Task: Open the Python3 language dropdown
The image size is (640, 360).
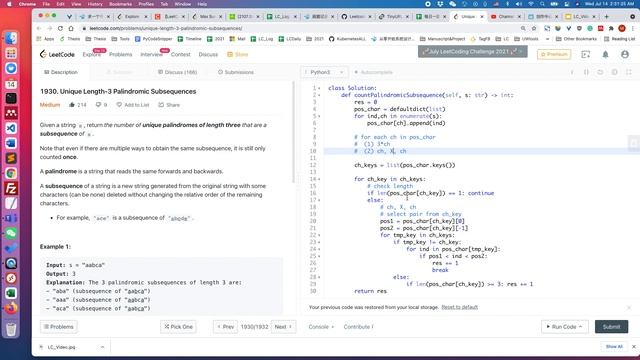Action: [324, 72]
